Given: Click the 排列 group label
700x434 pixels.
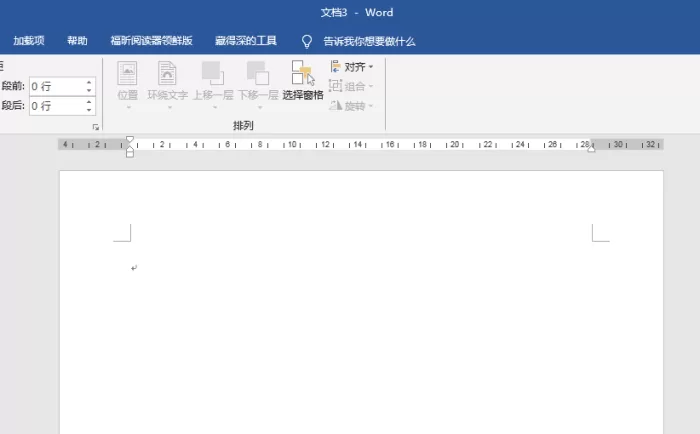Looking at the screenshot, I should (243, 125).
